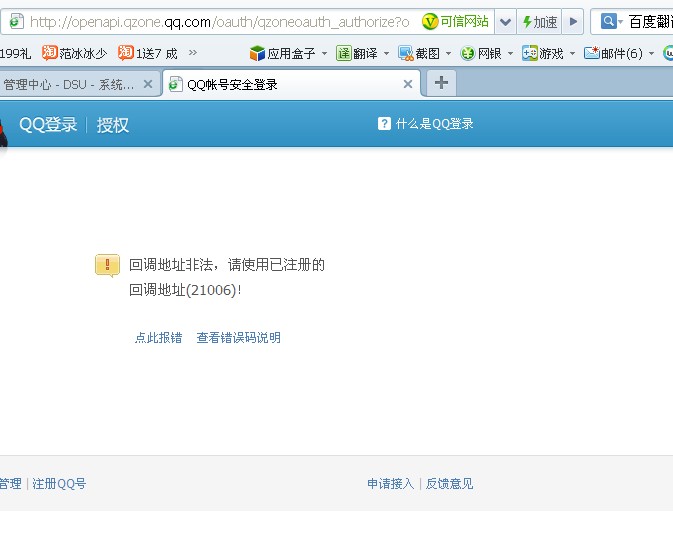
Task: Click the 199礼 bookmark
Action: [15, 54]
